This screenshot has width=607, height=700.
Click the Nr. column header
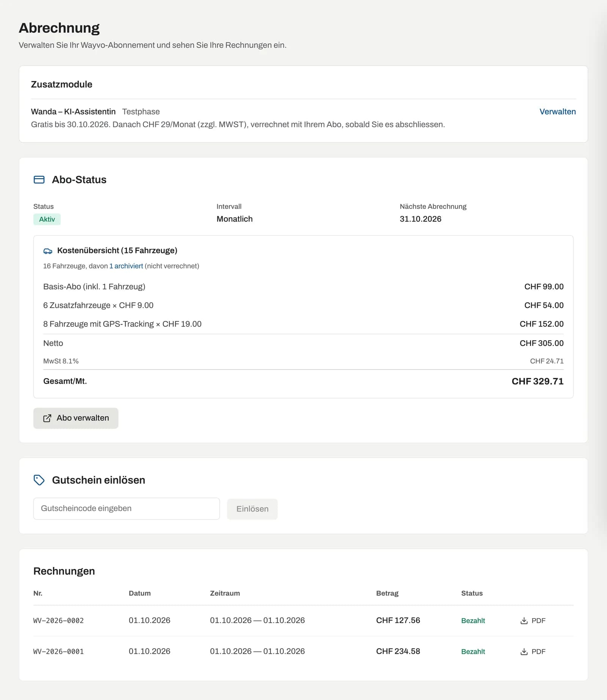click(38, 593)
